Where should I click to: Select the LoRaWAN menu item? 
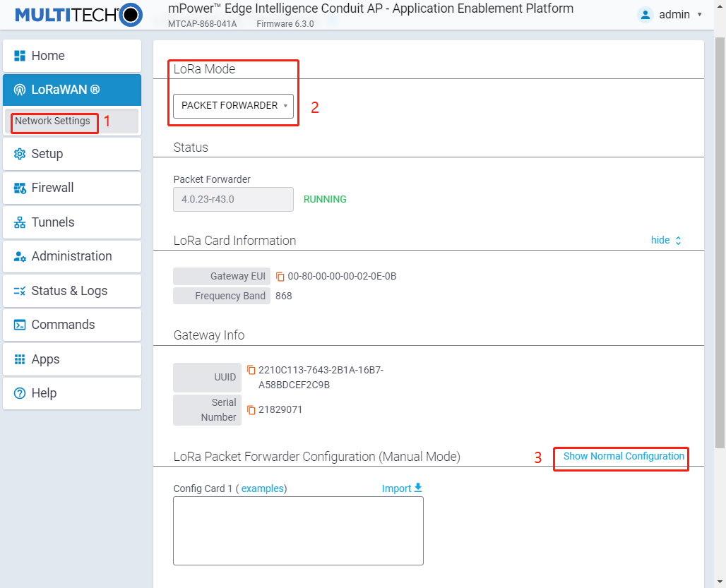coord(72,90)
